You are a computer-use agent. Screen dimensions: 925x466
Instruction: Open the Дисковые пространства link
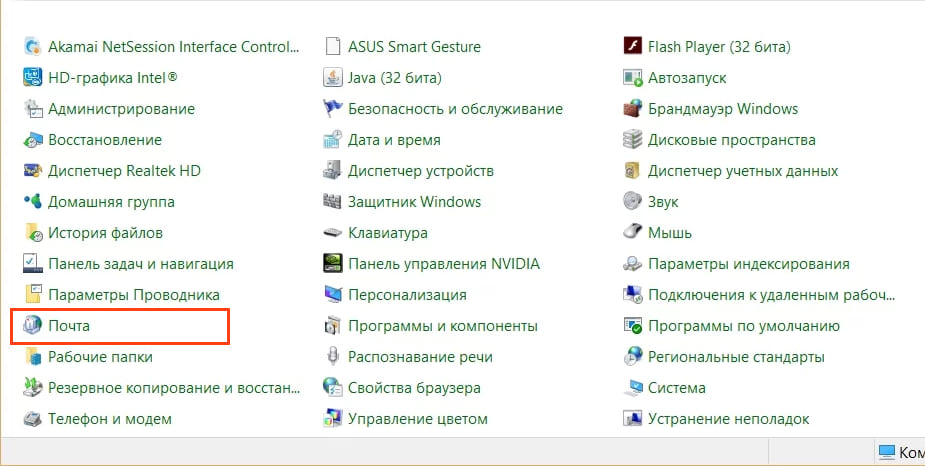[x=732, y=140]
